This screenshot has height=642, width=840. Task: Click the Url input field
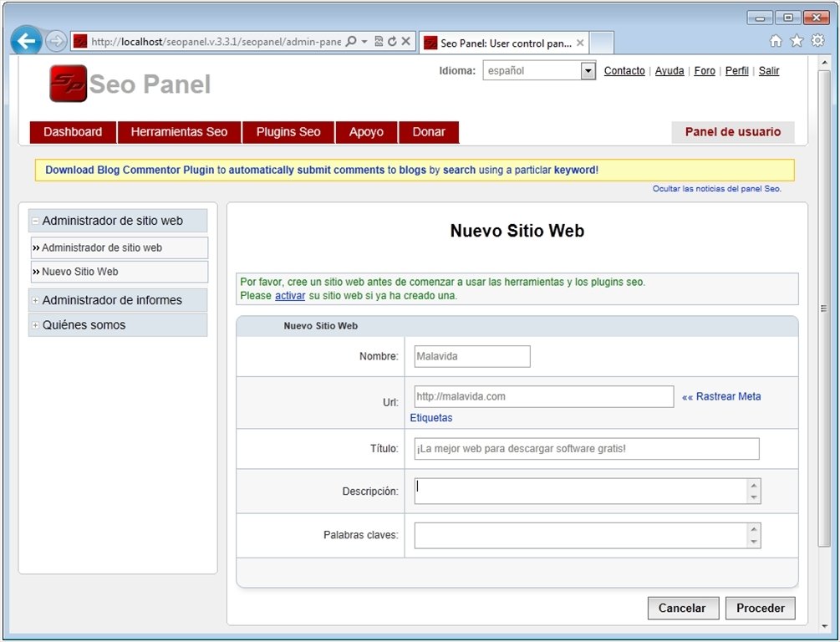click(544, 396)
